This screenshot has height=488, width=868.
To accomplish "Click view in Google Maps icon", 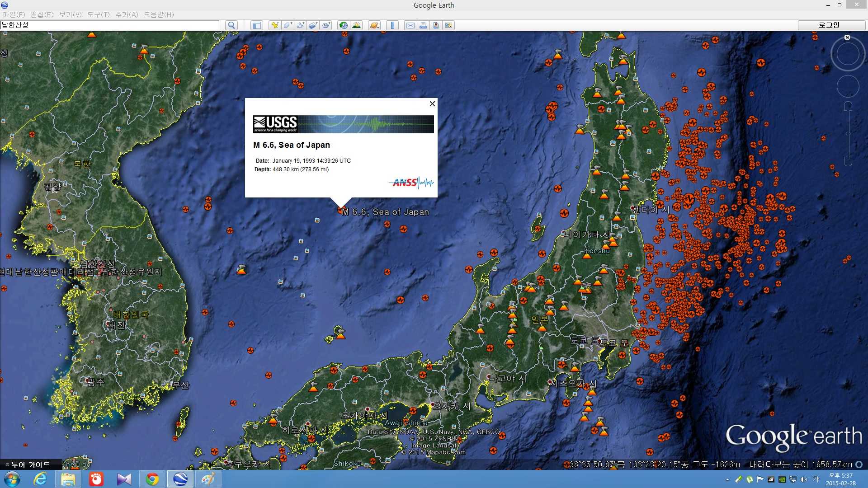I will click(448, 25).
